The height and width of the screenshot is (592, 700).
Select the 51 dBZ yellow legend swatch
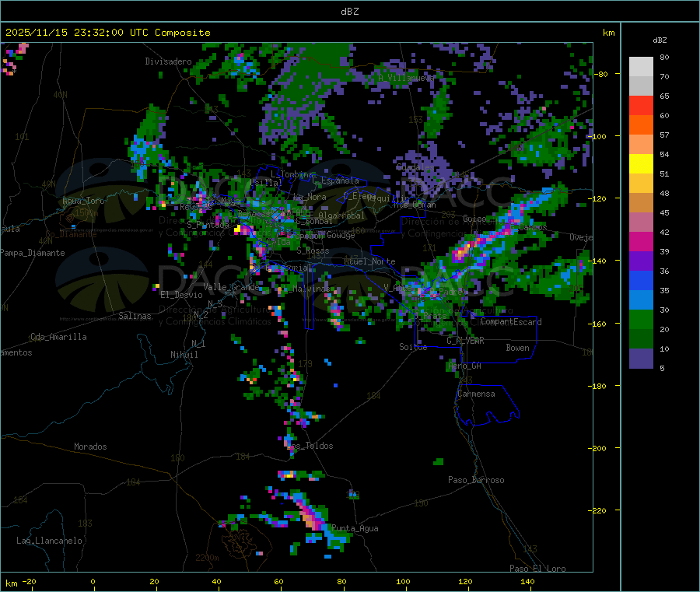641,164
